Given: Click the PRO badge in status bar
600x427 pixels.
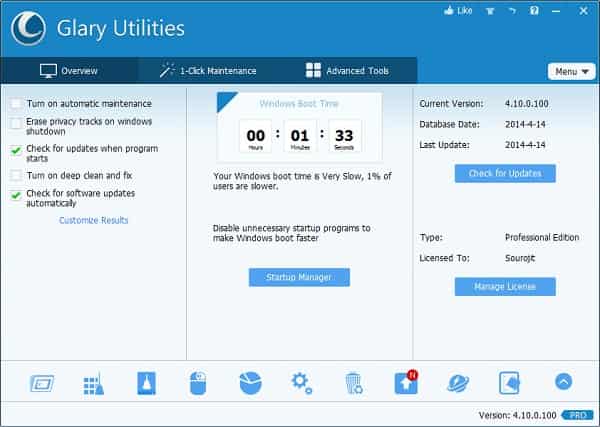Looking at the screenshot, I should 578,415.
